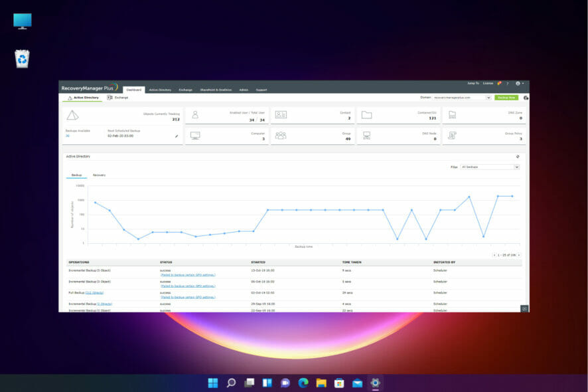Switch to the Exchange main tab
Screen dimensions: 588x392
click(x=185, y=90)
